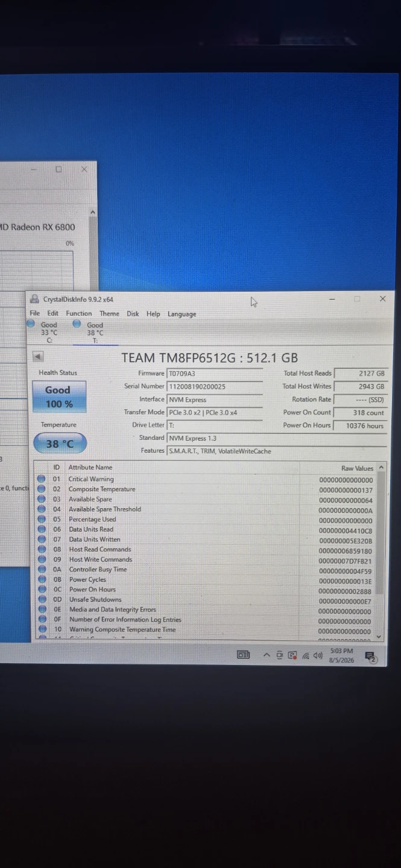
Task: Click the Meet Now camera tray icon
Action: pos(280,655)
